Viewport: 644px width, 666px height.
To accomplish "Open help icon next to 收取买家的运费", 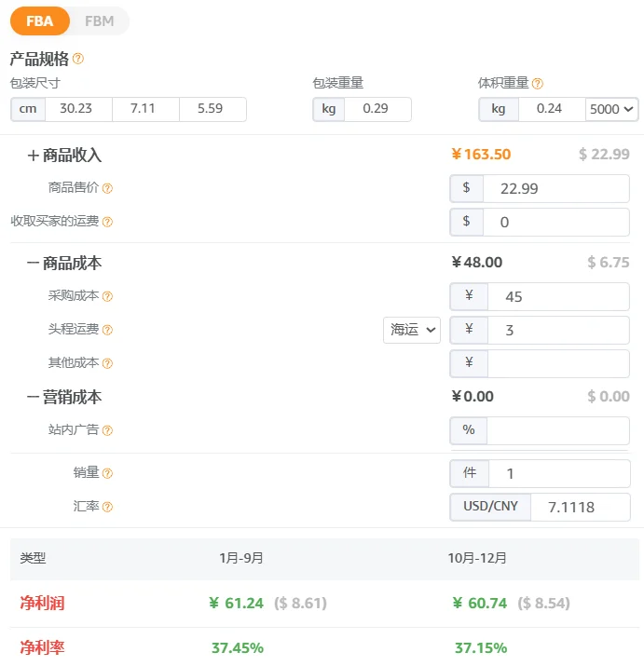I will (x=107, y=222).
